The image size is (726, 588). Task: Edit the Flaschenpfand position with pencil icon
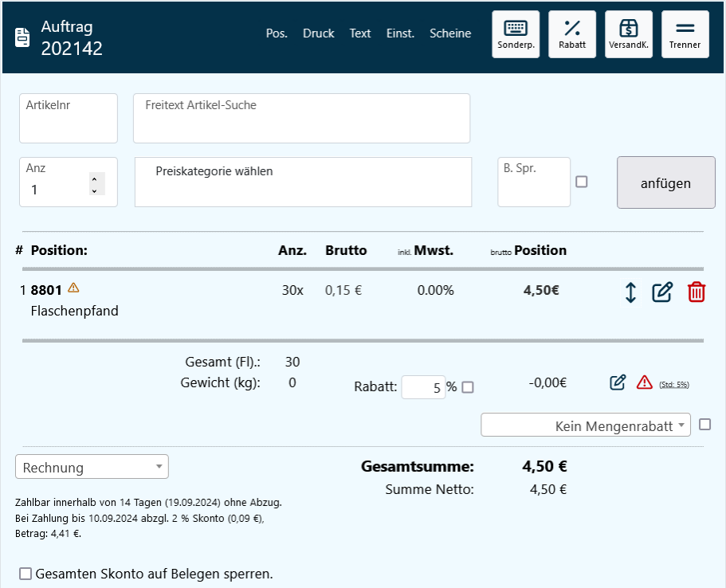pyautogui.click(x=662, y=292)
